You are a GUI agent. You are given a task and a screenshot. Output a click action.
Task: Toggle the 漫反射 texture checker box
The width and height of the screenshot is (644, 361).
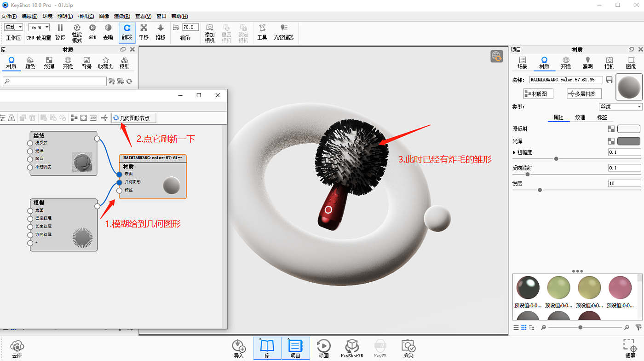[x=611, y=129]
